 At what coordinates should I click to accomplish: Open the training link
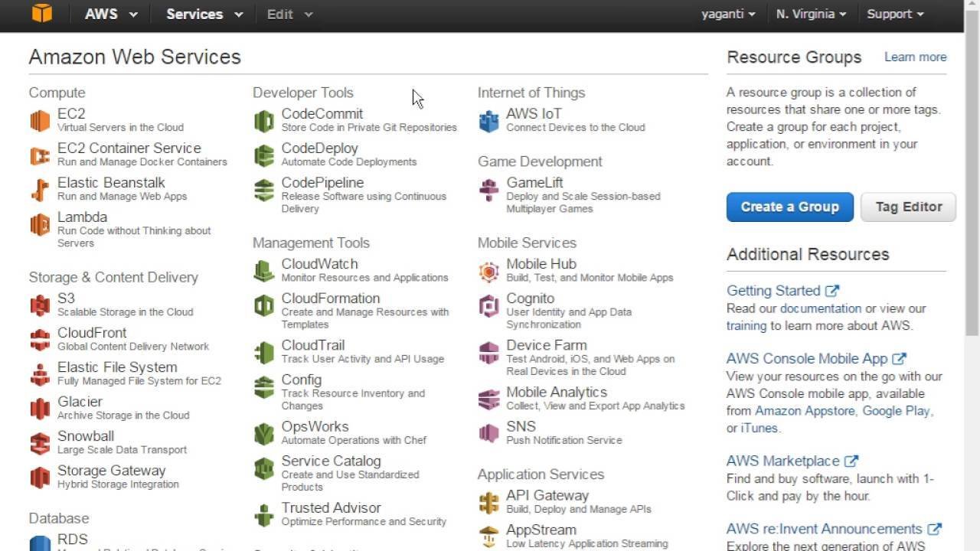746,326
